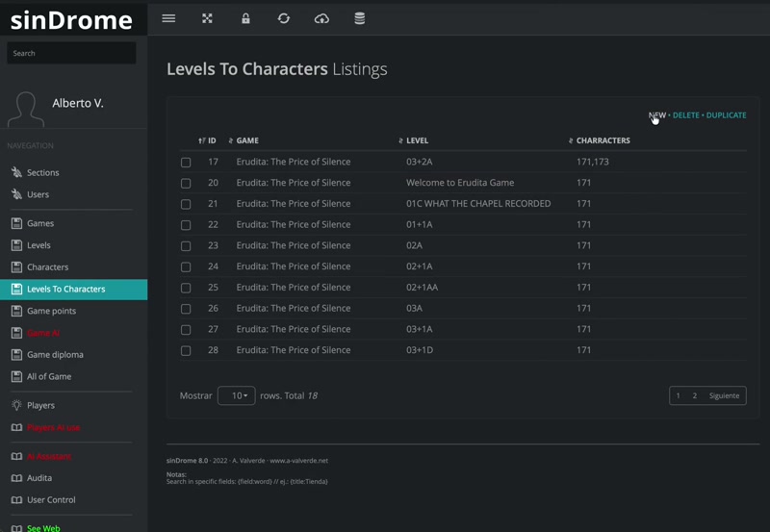Open Characters in the sidebar

(47, 267)
